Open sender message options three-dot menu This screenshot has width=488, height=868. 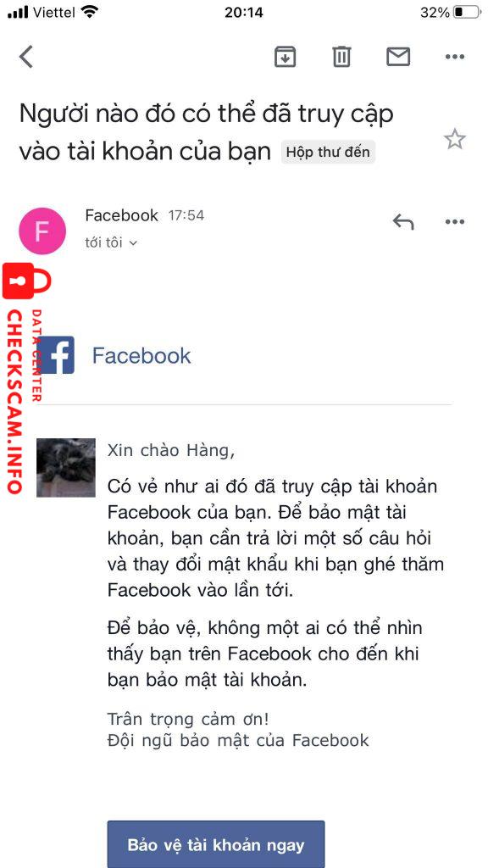point(455,222)
